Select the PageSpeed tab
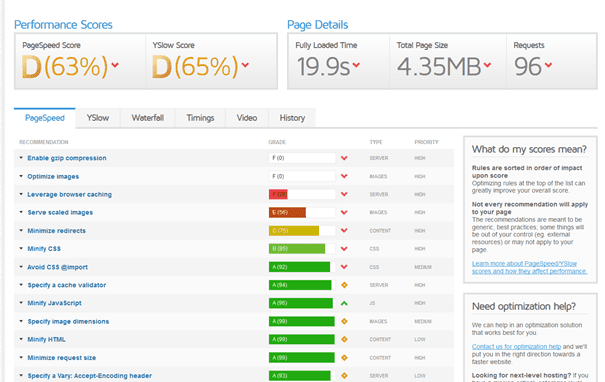Image resolution: width=605 pixels, height=382 pixels. pos(45,118)
